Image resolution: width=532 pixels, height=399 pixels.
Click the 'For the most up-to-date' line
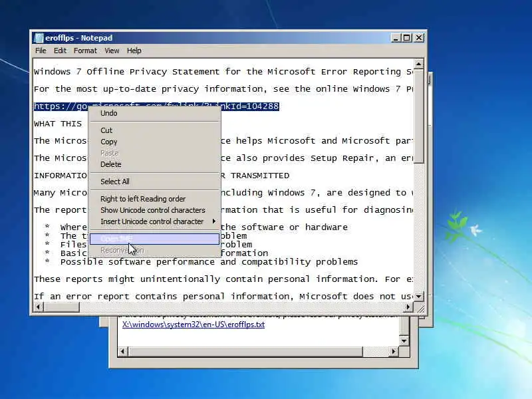pyautogui.click(x=223, y=89)
